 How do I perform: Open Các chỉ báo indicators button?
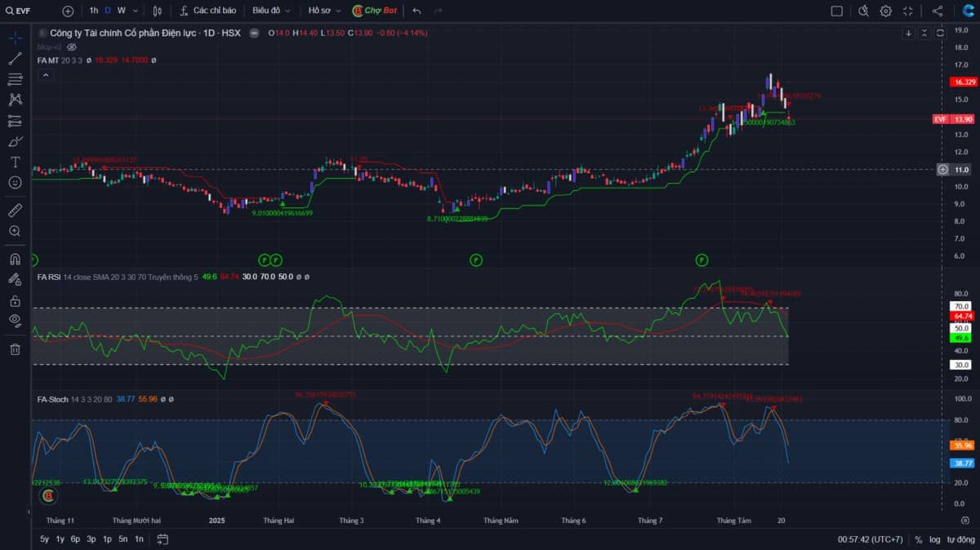[x=208, y=11]
